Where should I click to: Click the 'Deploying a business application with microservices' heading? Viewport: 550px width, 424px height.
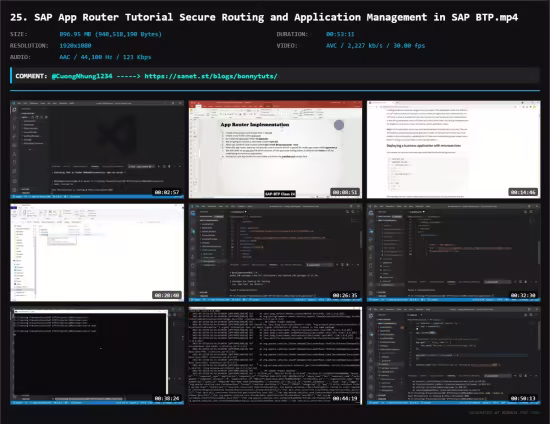(424, 146)
